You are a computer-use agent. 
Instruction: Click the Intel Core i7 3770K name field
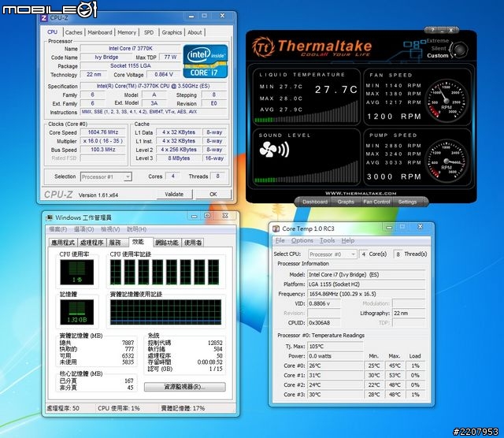pos(131,49)
